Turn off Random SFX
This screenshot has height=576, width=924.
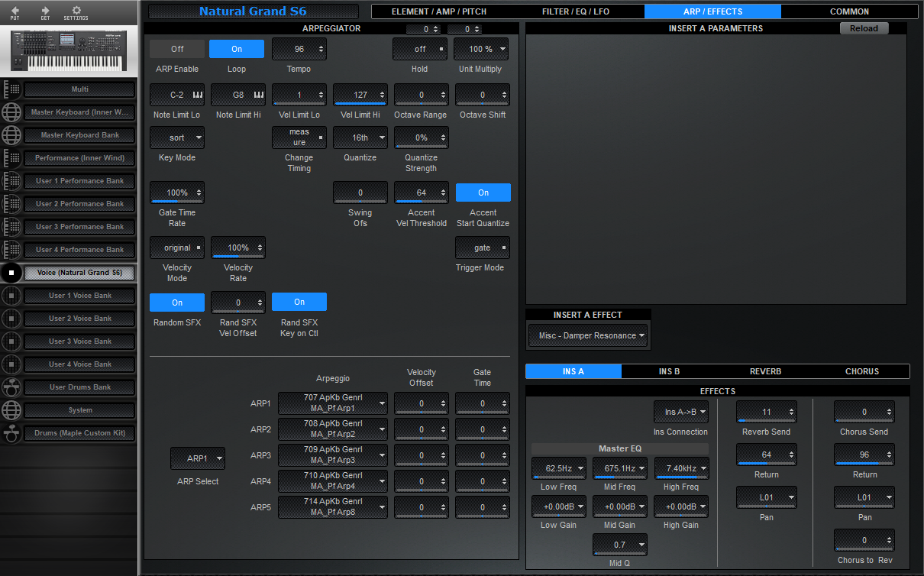click(176, 302)
